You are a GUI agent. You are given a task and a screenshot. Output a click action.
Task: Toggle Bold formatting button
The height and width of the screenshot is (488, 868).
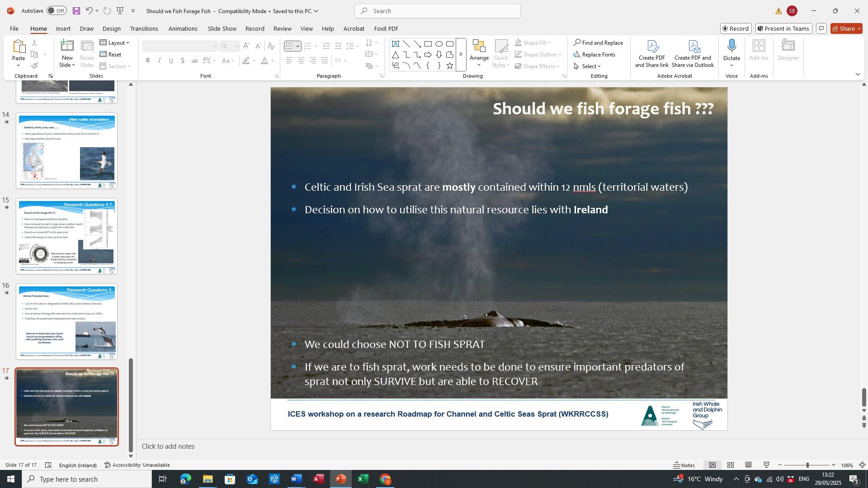(148, 61)
